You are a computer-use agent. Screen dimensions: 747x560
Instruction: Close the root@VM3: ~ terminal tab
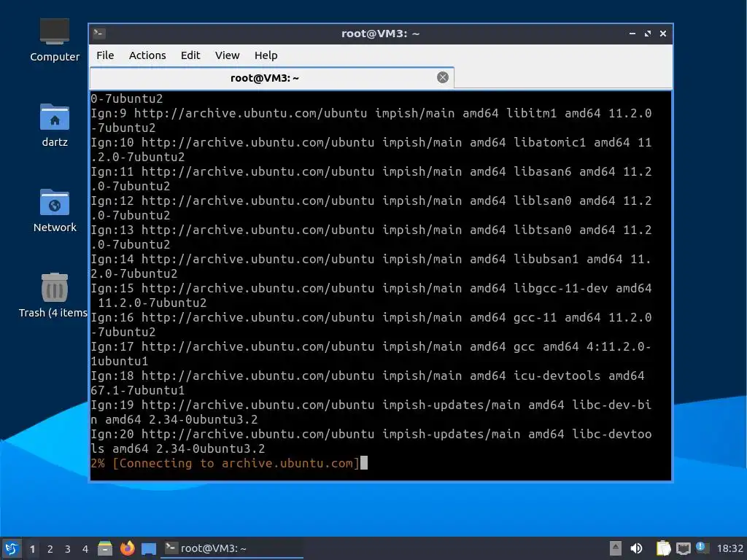tap(443, 77)
